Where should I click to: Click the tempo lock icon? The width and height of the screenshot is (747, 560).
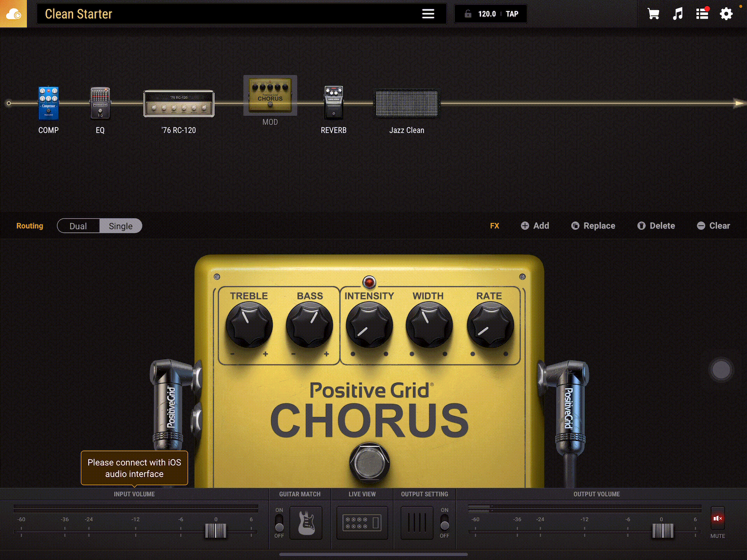[x=468, y=14]
